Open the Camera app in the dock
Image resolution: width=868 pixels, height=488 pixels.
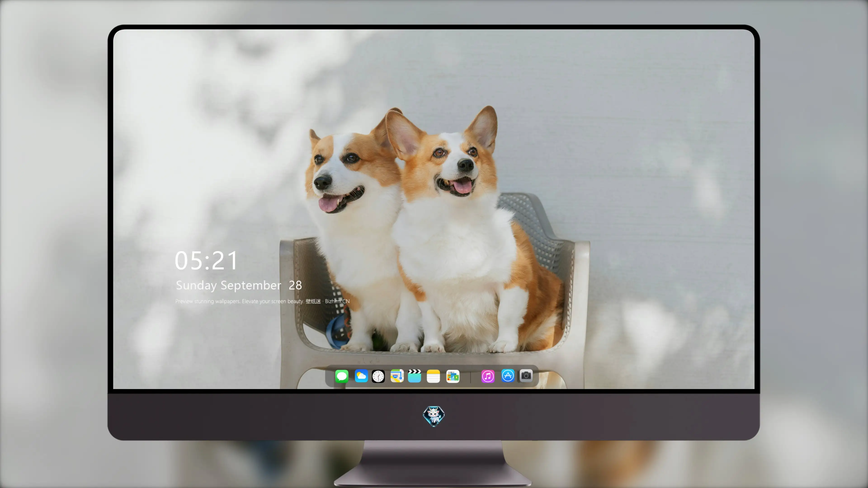526,376
